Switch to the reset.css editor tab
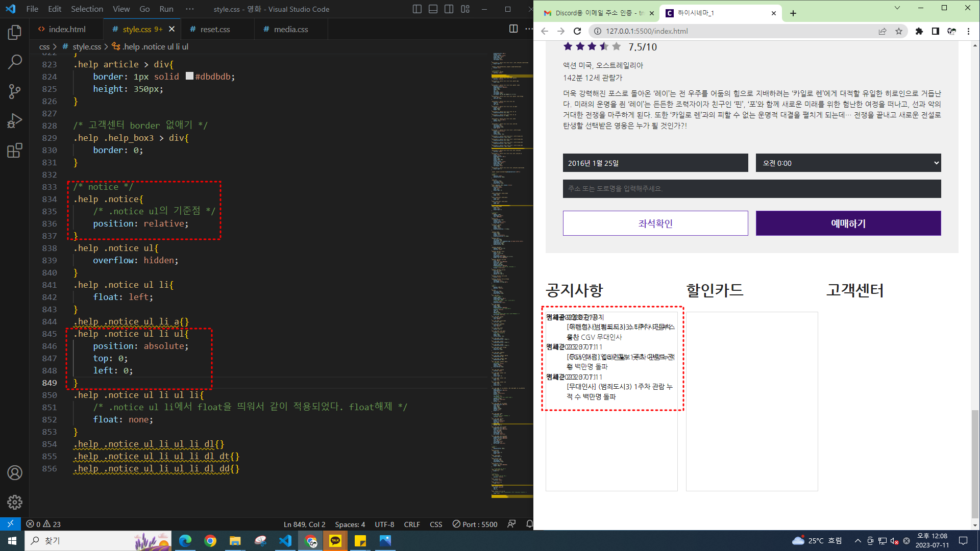Viewport: 980px width, 551px height. 215,29
